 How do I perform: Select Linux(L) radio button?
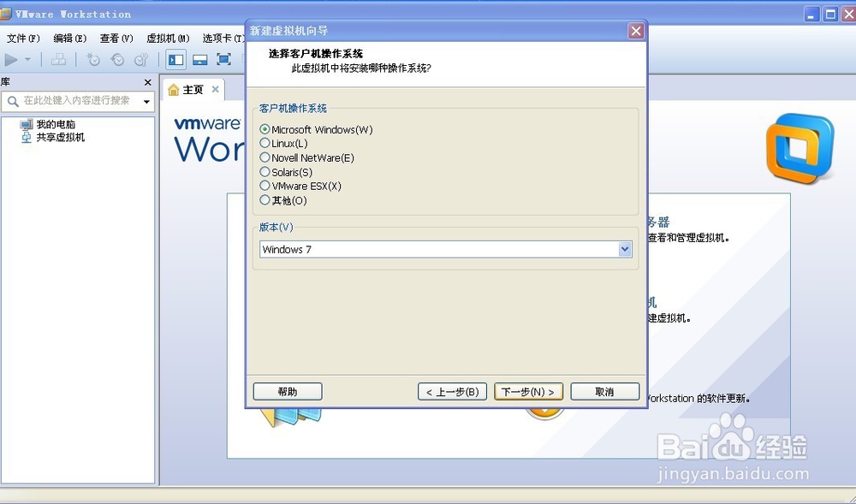265,143
